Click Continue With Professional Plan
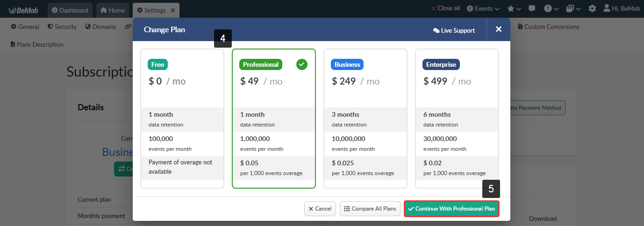The image size is (644, 226). point(451,209)
